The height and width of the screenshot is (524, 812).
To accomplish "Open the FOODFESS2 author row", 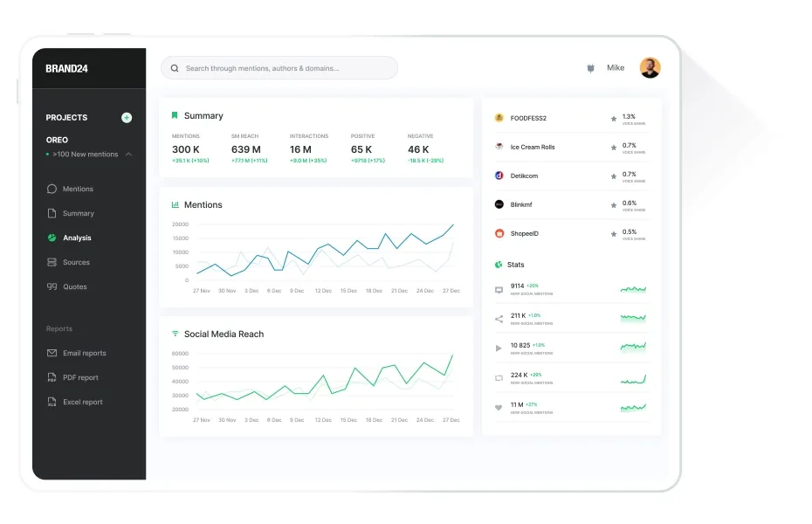I will click(572, 118).
